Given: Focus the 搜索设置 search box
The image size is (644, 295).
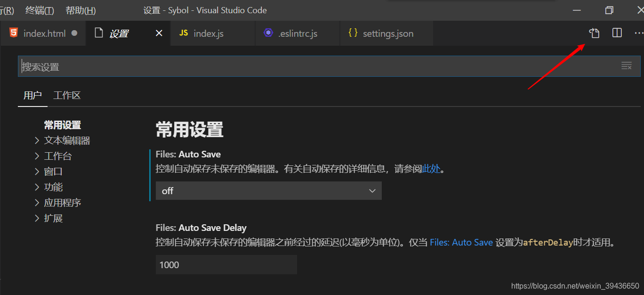Looking at the screenshot, I should click(x=329, y=66).
